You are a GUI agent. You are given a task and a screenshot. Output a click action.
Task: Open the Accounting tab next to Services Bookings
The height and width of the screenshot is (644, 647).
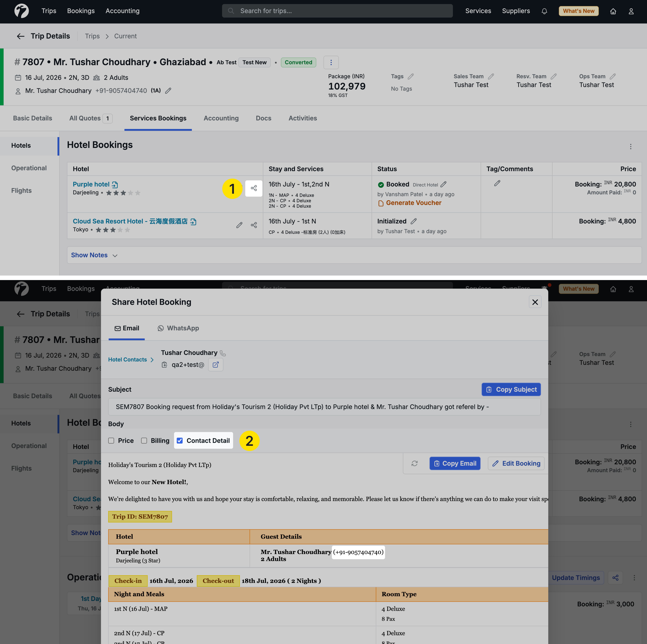[221, 118]
